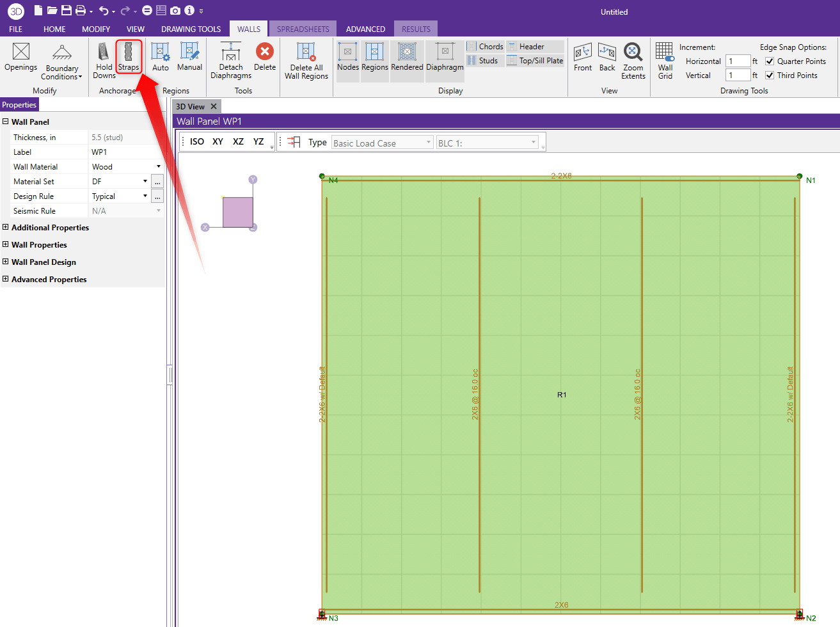Generate regions with the Auto tool
The image size is (840, 627).
[x=161, y=57]
